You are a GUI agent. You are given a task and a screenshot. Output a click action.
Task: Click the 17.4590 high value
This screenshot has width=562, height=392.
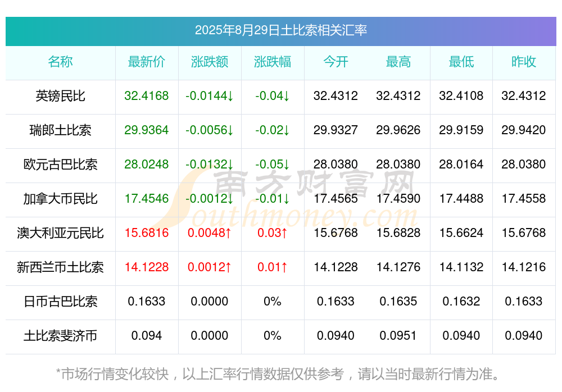coord(398,198)
